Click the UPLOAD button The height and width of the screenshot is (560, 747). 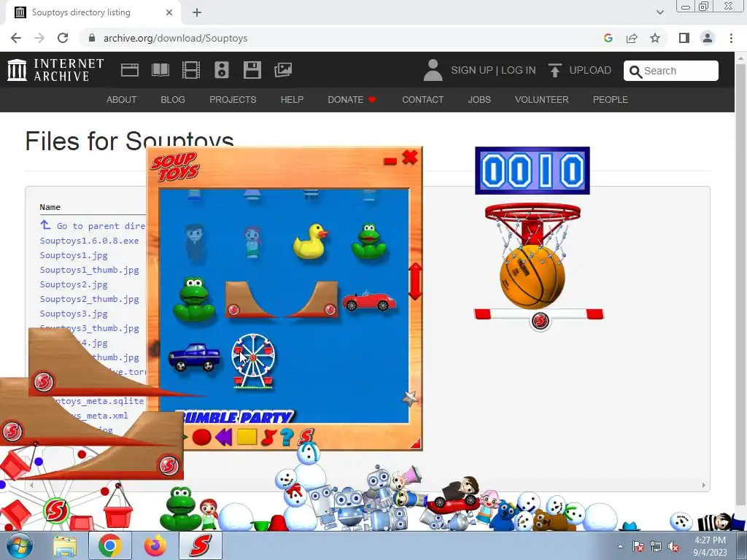click(x=580, y=70)
